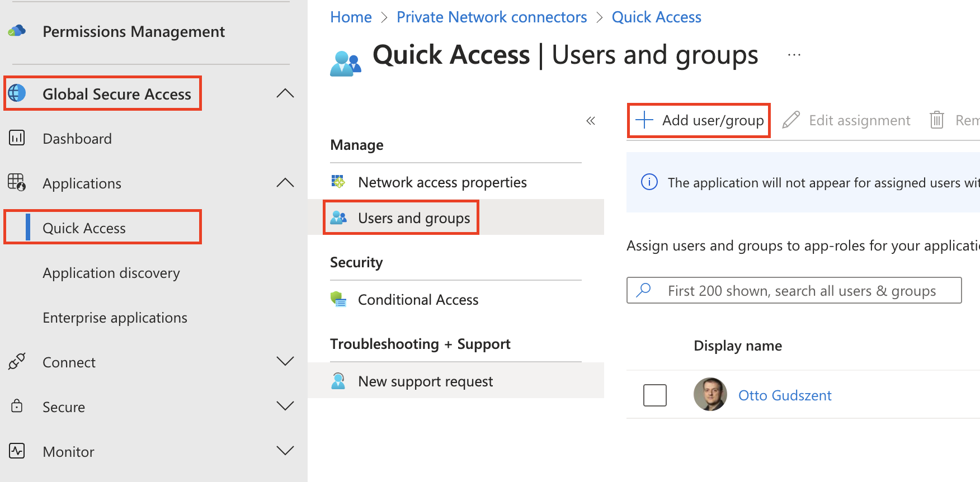Viewport: 980px width, 482px height.
Task: Click the Secure lock icon
Action: tap(17, 406)
